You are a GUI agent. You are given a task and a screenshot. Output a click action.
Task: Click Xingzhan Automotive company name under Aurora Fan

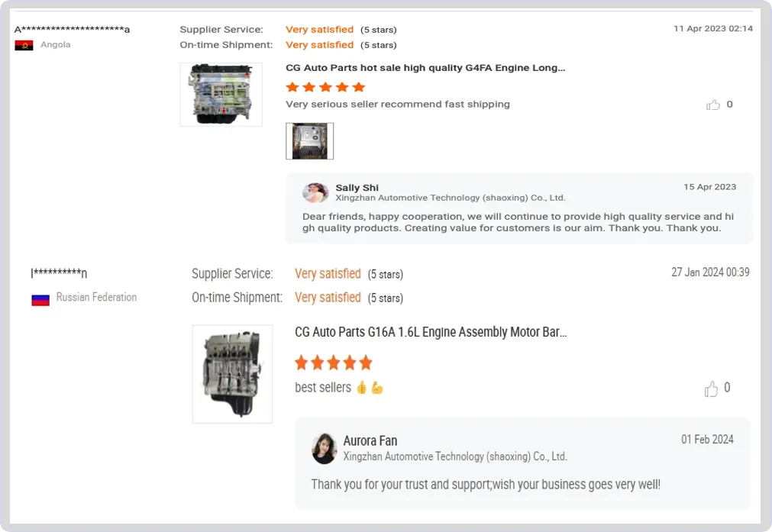455,456
